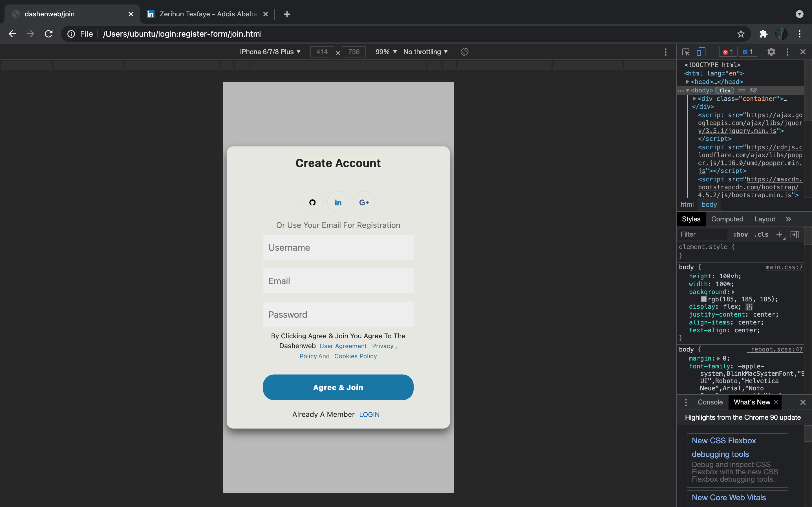The width and height of the screenshot is (812, 507).
Task: Toggle the device toolbar icon
Action: 701,52
